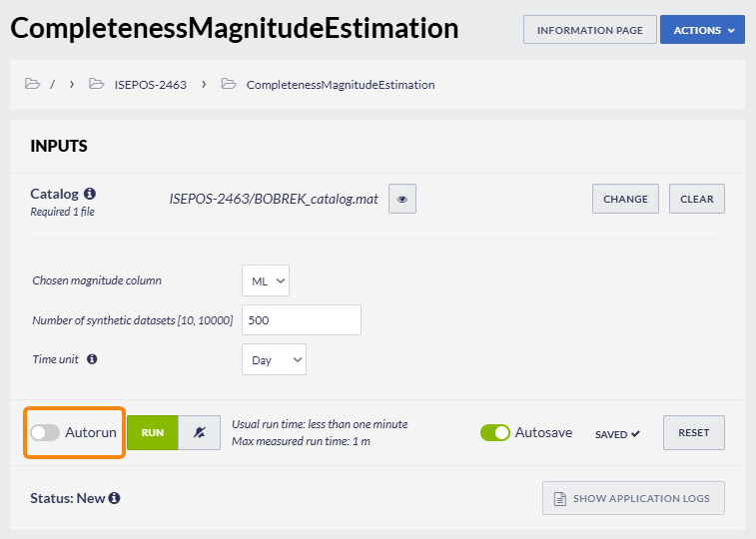The image size is (756, 539).
Task: Click the 'Usual run time: less than one minute' text
Action: pyautogui.click(x=320, y=424)
